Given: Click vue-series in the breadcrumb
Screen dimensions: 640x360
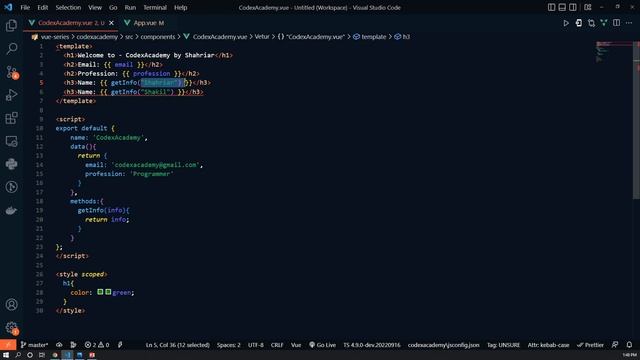Looking at the screenshot, I should coord(55,37).
